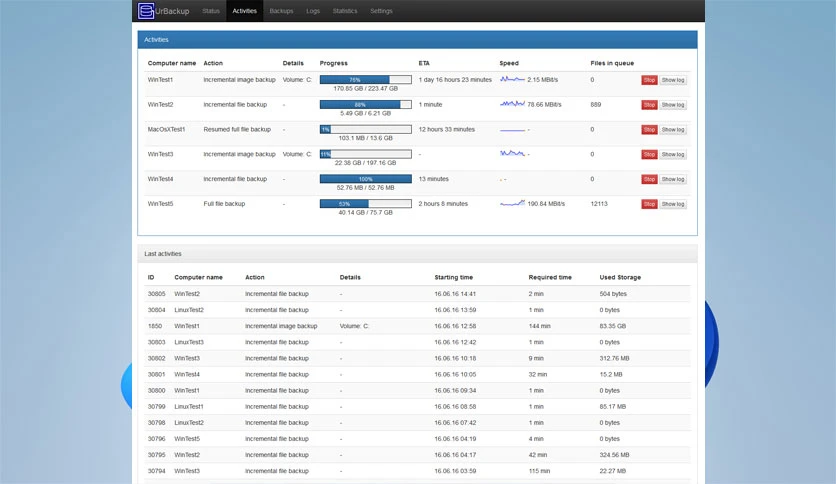Viewport: 836px width, 484px height.
Task: Click the Required time column header
Action: pyautogui.click(x=550, y=277)
